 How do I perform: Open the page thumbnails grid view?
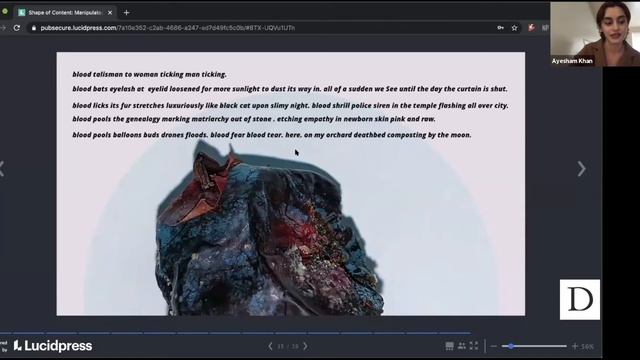tap(449, 346)
